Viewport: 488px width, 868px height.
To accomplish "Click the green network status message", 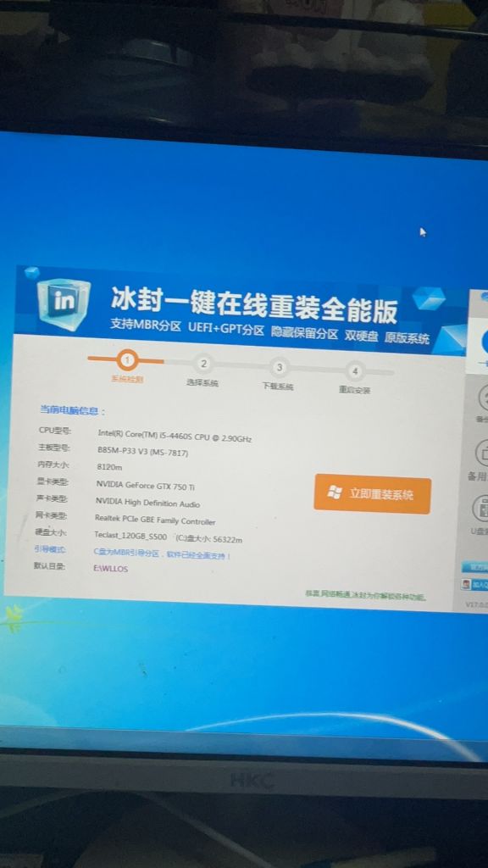I will click(x=365, y=596).
